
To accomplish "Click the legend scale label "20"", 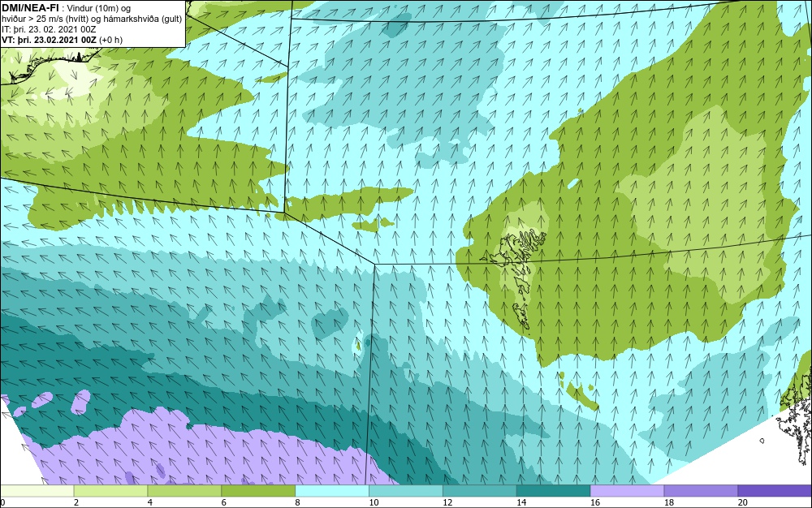I will (x=743, y=502).
